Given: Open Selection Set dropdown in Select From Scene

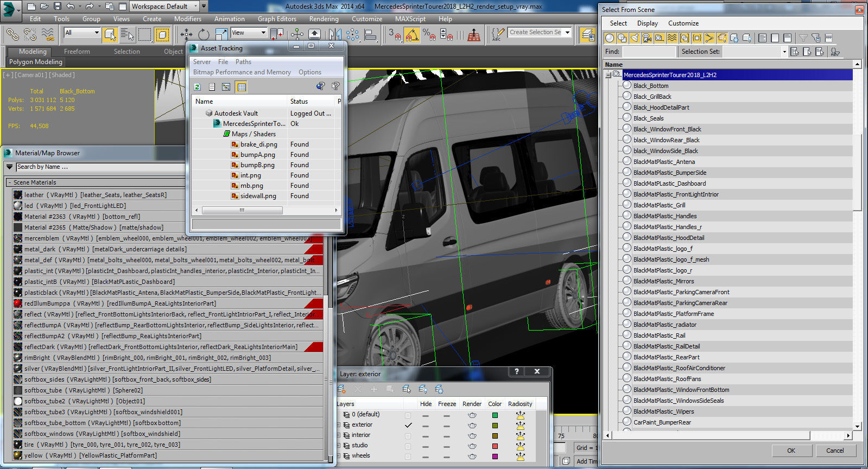Looking at the screenshot, I should [x=784, y=52].
